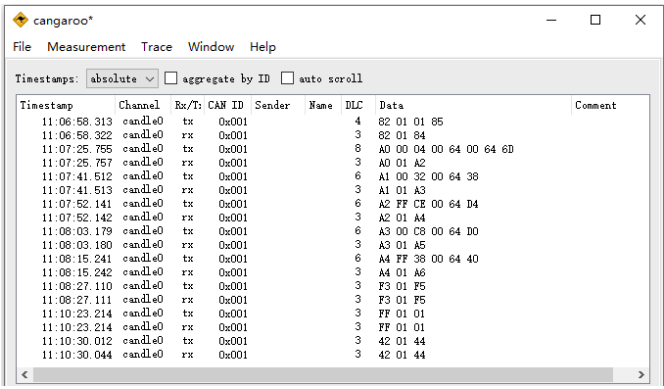Select the row with timestamp 11:08:27.111
This screenshot has height=389, width=664.
333,300
